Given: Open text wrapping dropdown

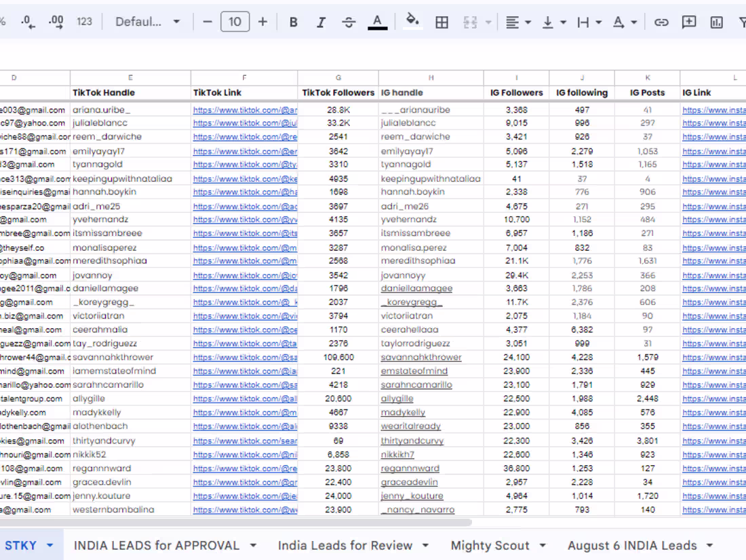Looking at the screenshot, I should click(589, 22).
